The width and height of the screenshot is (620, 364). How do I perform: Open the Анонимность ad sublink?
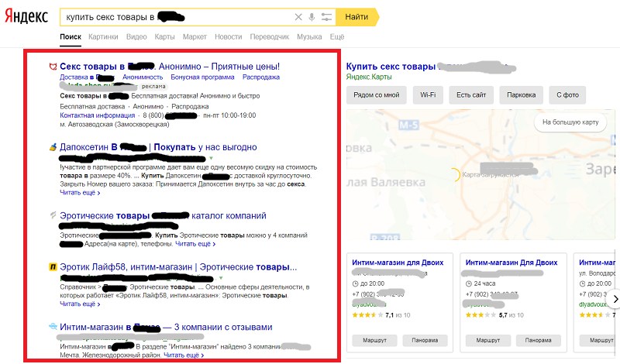coord(143,77)
